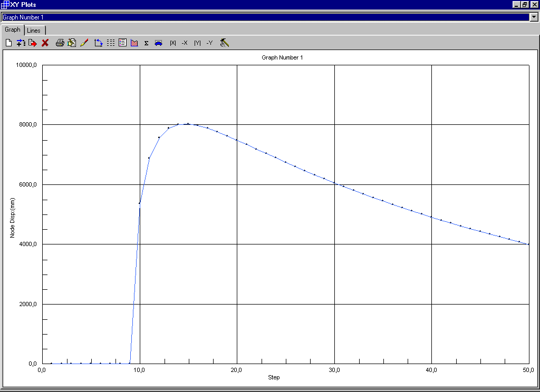Click the 50,0 x-axis value
The height and width of the screenshot is (392, 540).
pyautogui.click(x=528, y=370)
